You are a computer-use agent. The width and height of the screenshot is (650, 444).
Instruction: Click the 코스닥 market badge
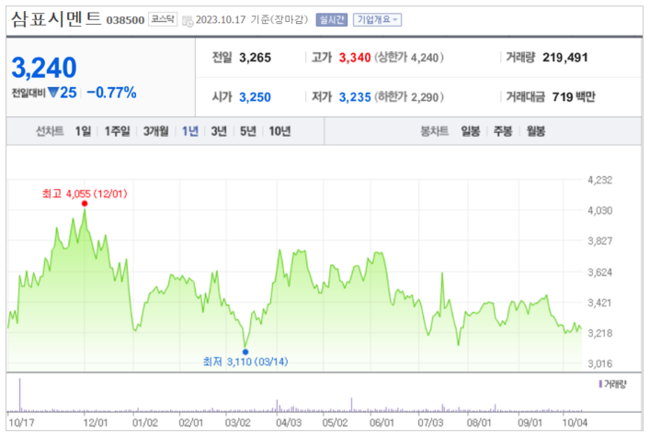tap(162, 19)
